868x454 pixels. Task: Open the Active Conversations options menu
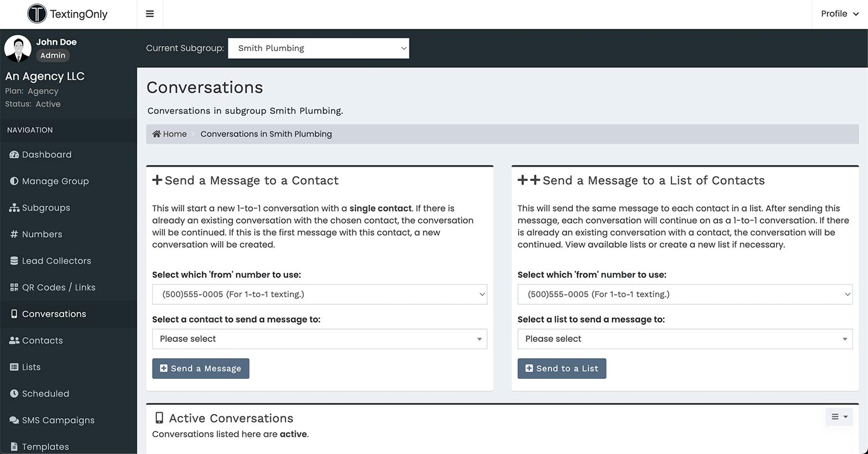[838, 416]
